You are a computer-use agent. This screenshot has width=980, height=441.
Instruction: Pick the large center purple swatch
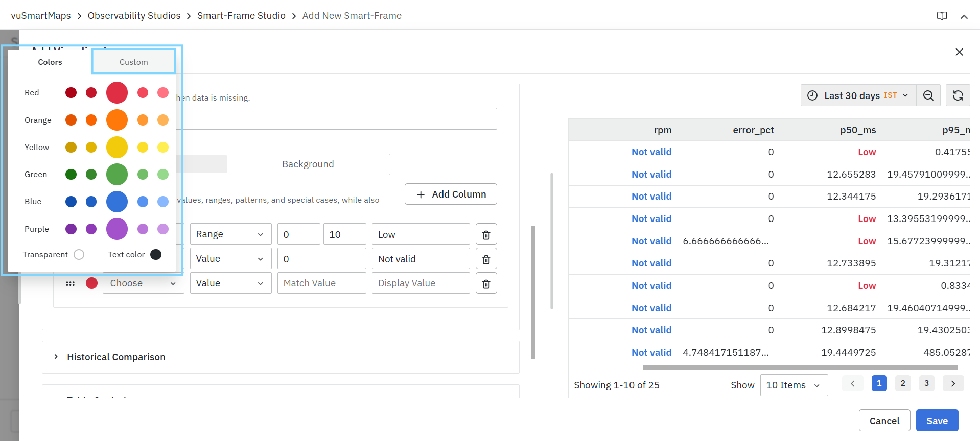tap(117, 229)
